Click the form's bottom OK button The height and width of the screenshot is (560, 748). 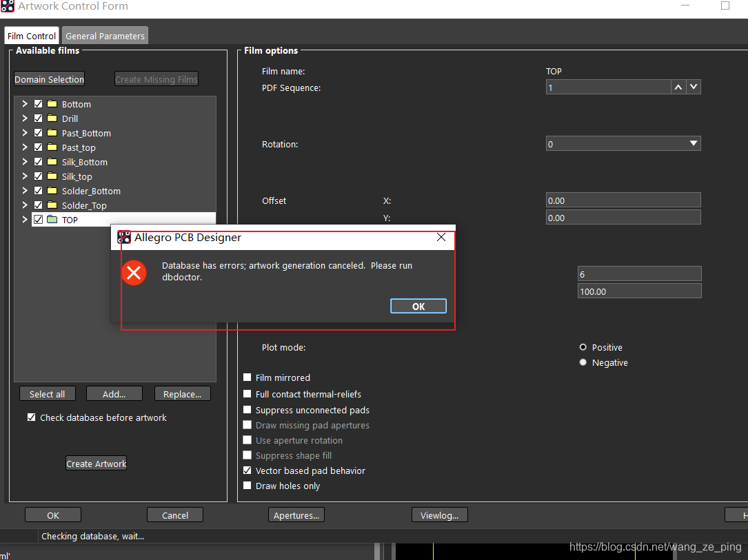pos(53,515)
